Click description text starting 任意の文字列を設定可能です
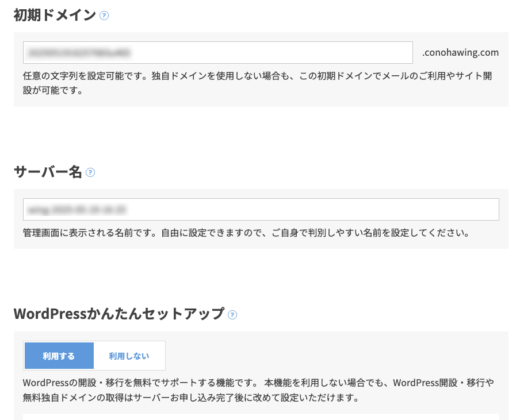 (x=257, y=83)
